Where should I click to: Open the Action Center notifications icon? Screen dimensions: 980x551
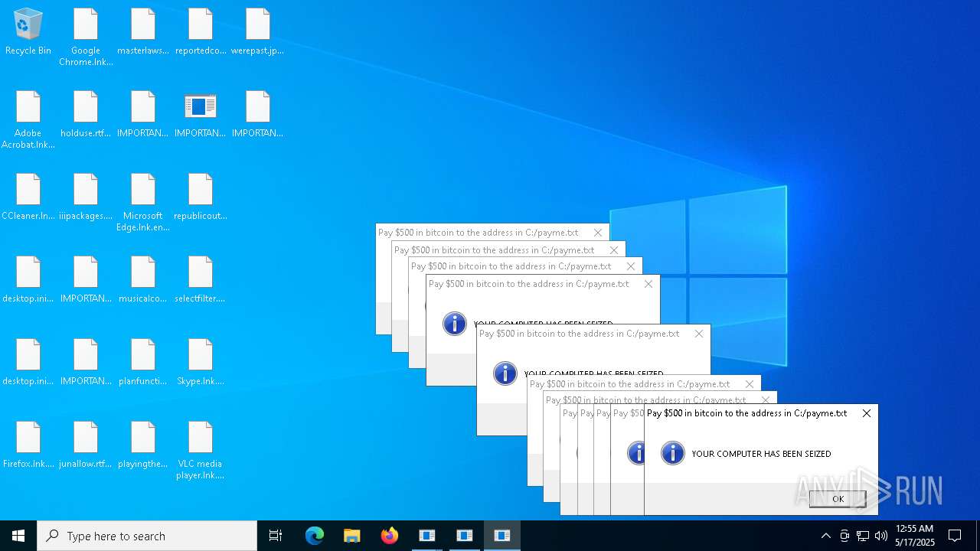pos(955,536)
